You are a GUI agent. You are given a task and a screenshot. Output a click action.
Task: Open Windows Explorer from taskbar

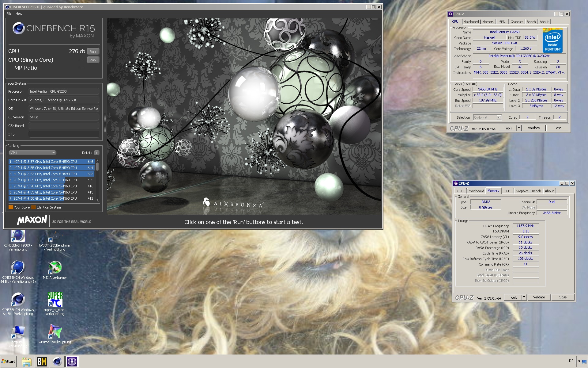point(27,362)
